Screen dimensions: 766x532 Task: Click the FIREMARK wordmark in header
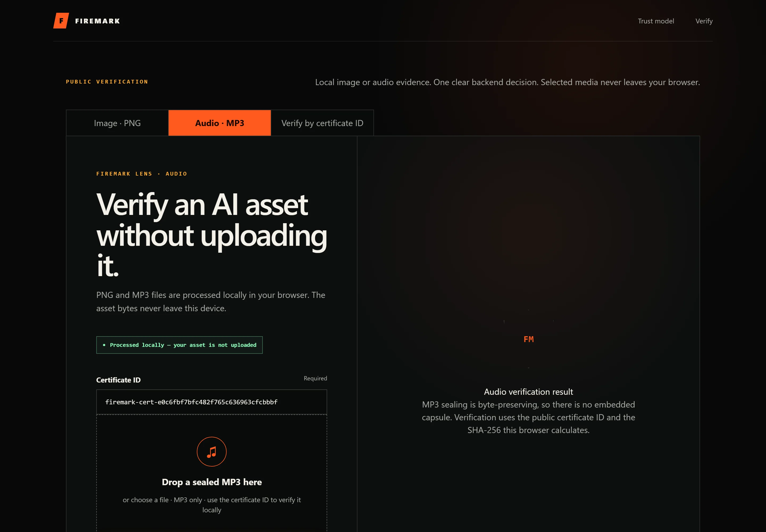tap(97, 21)
